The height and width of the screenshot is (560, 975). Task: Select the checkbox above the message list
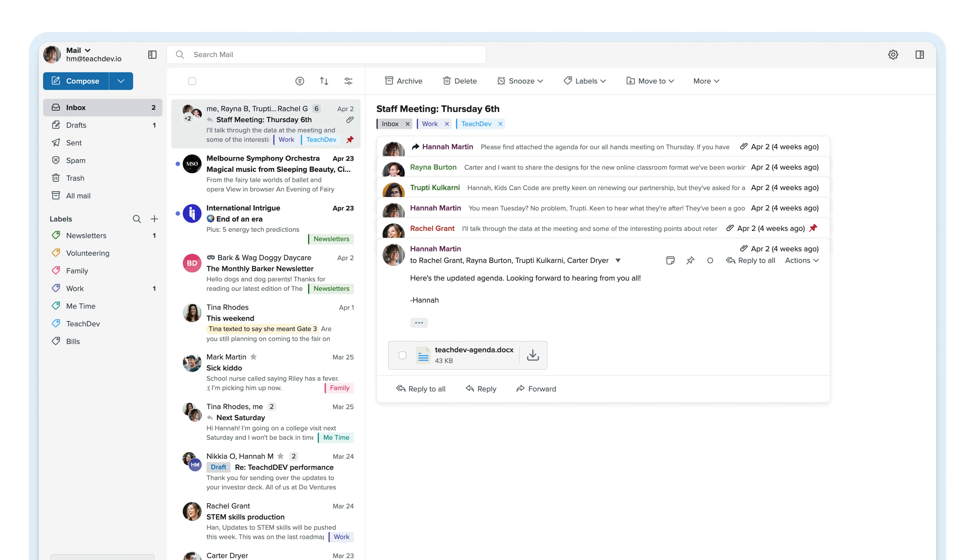point(192,81)
